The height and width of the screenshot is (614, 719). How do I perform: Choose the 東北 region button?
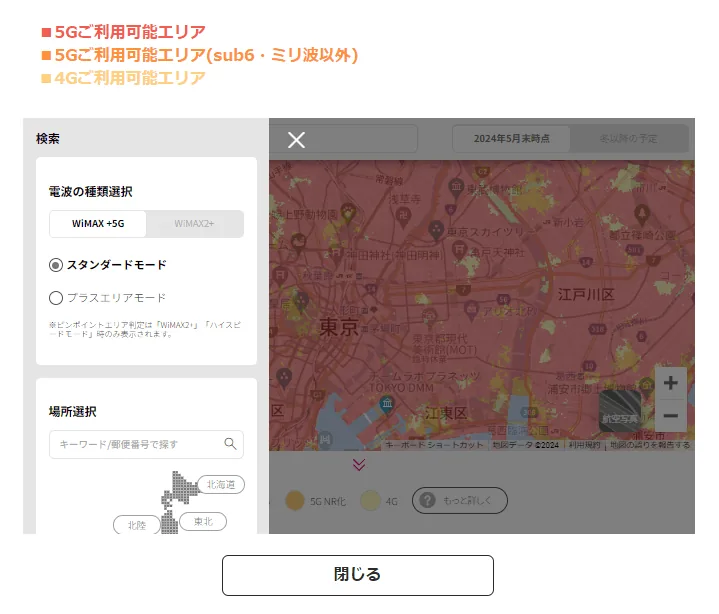[203, 521]
